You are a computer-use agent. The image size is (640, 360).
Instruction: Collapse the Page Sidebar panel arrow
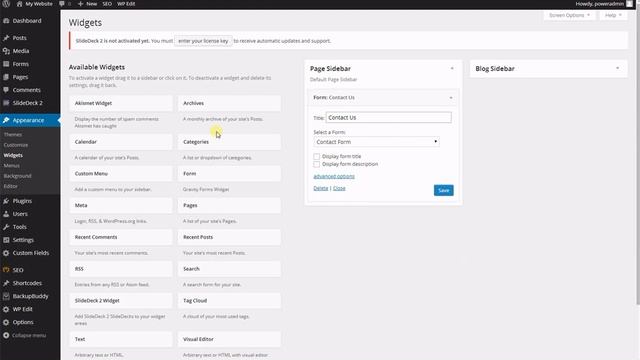[x=452, y=68]
